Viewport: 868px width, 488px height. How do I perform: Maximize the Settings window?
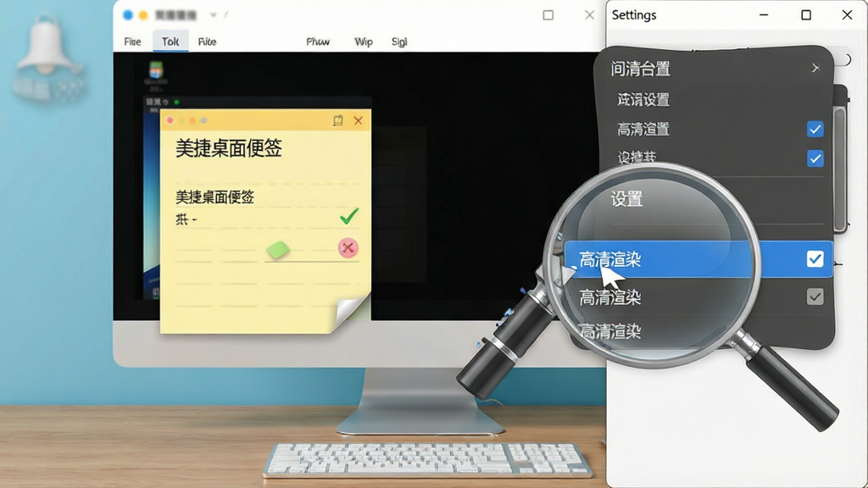pyautogui.click(x=806, y=15)
